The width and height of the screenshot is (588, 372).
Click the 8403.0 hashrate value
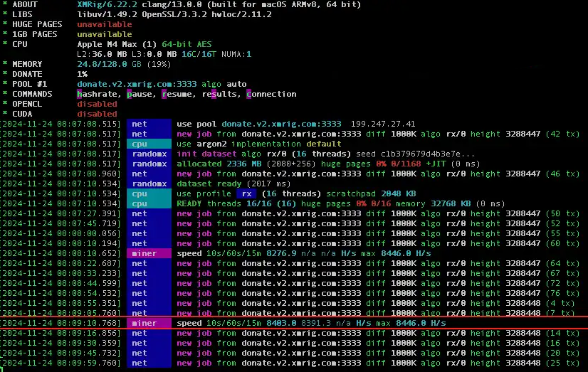(x=281, y=324)
